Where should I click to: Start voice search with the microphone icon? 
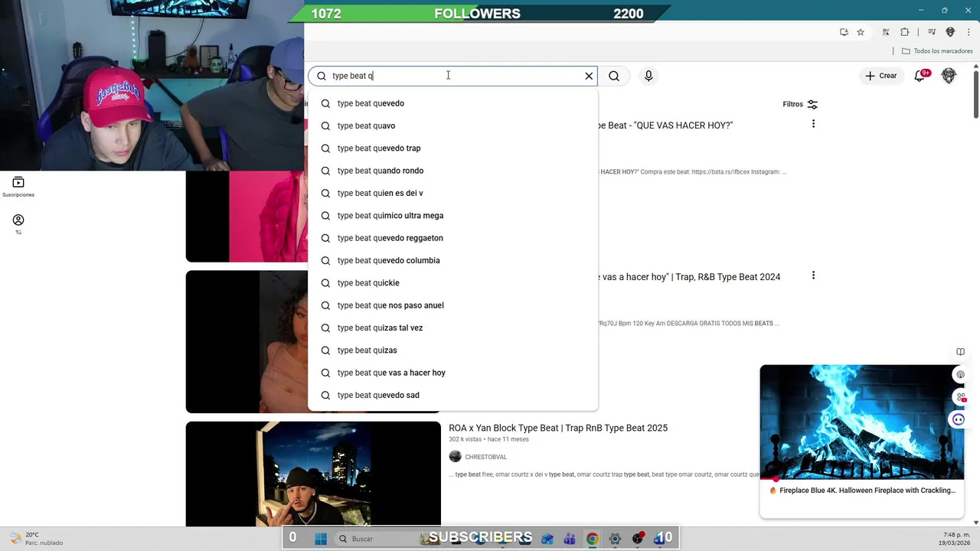pos(648,76)
